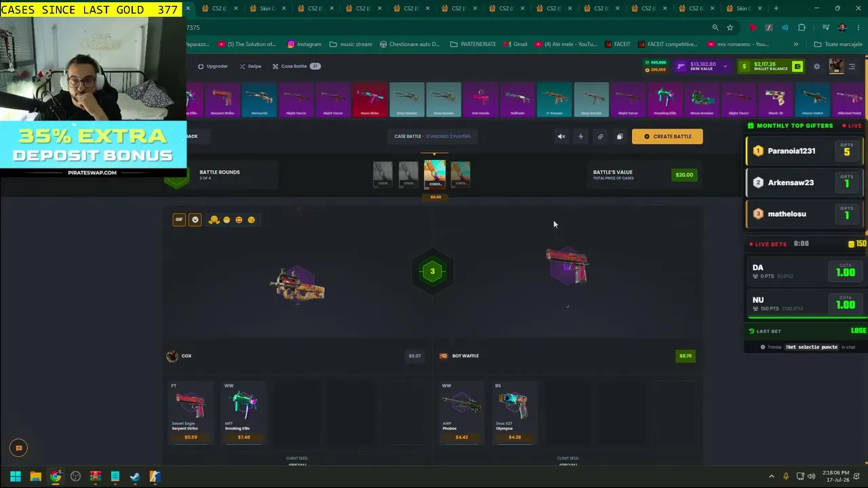
Task: Select the fourth case round thumbnail
Action: tap(460, 174)
